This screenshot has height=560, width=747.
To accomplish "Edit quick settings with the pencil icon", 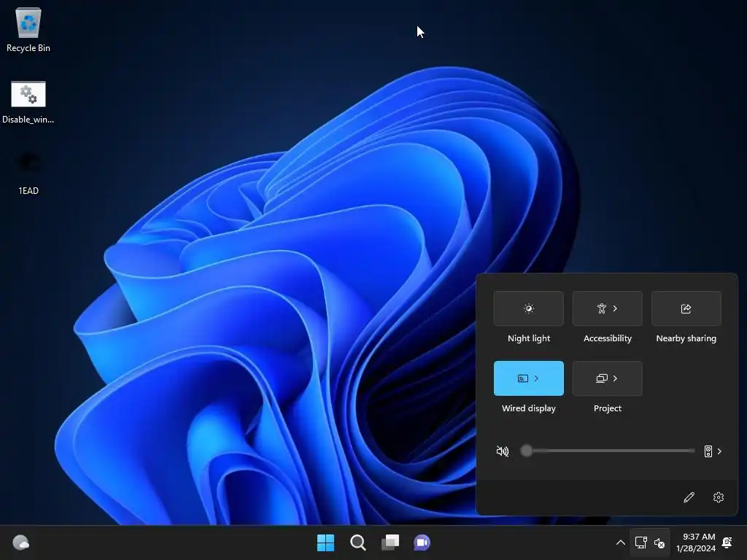I will pos(689,497).
